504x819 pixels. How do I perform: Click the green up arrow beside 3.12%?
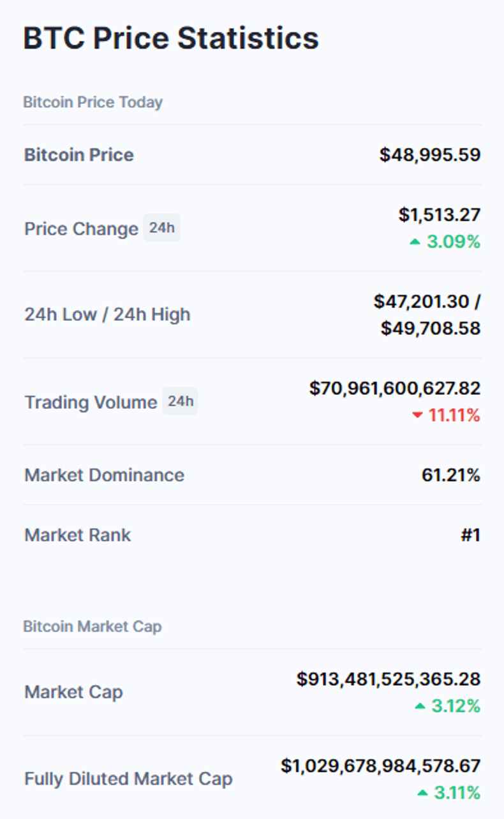point(420,706)
